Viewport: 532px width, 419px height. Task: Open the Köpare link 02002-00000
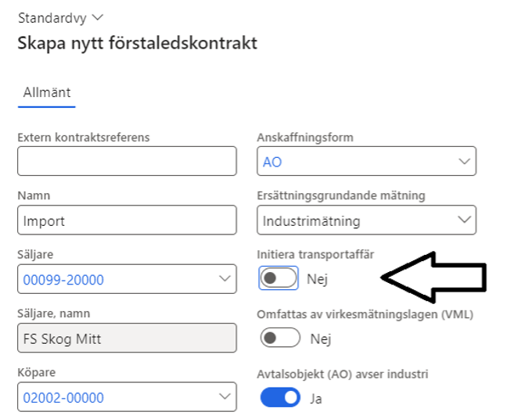pyautogui.click(x=63, y=398)
